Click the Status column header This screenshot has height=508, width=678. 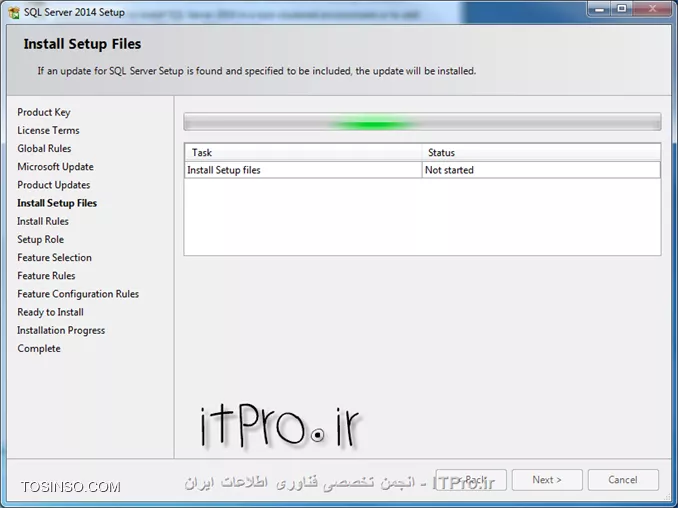[x=541, y=153]
